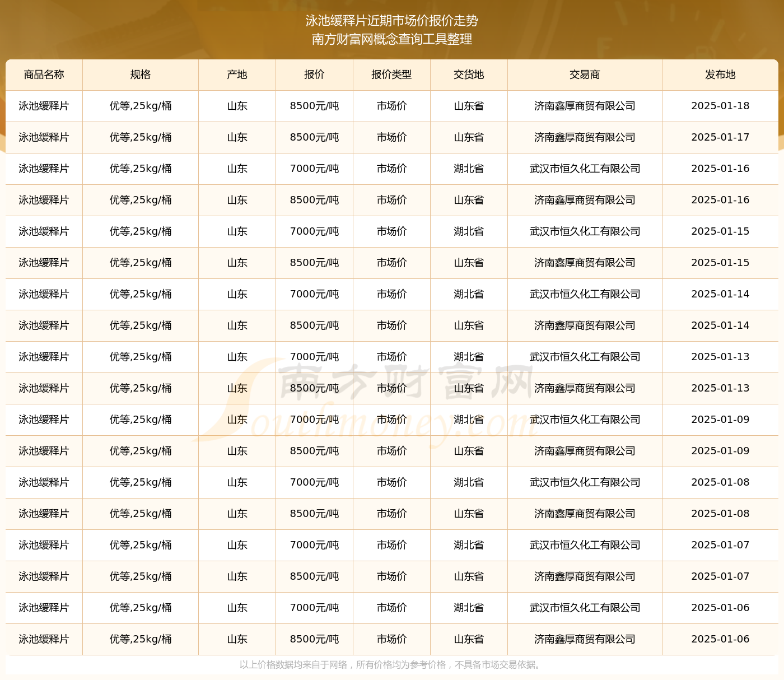Click 武汉市恒久化工有限公司 in the 2025-01-06 row
The image size is (784, 680).
tap(585, 608)
